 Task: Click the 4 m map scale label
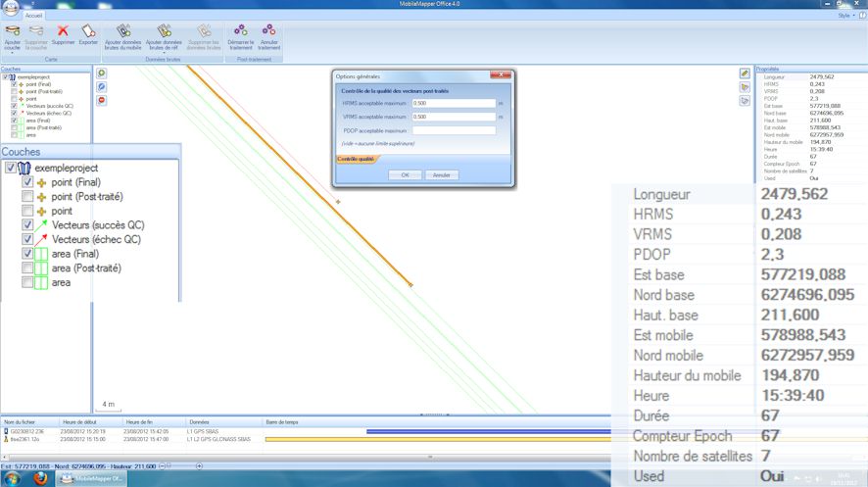[109, 404]
